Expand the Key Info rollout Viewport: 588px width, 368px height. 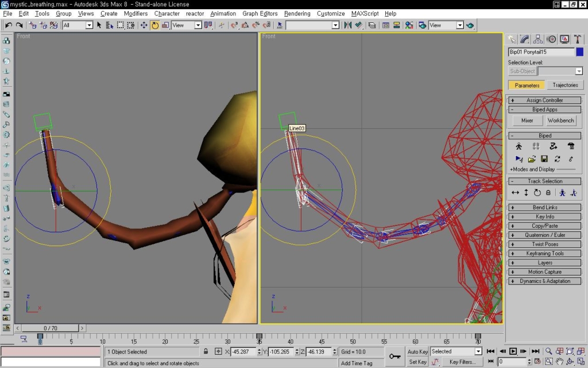click(x=544, y=217)
